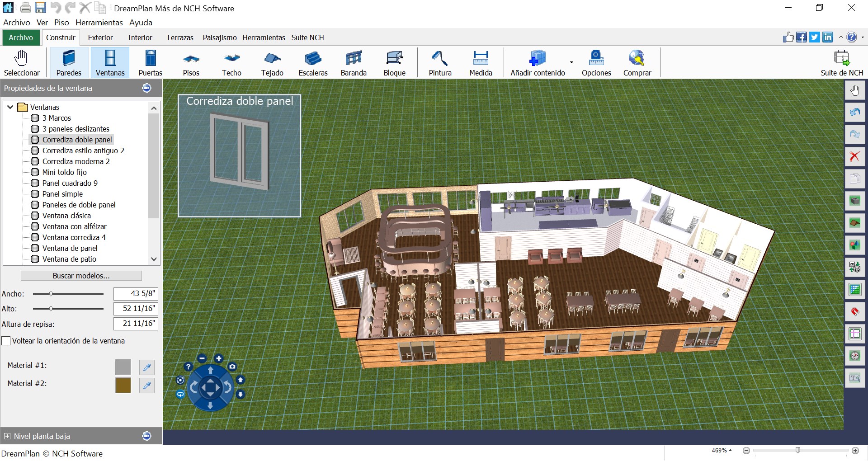The height and width of the screenshot is (461, 868).
Task: Enable Voltear la orientación de la ventana
Action: [6, 341]
